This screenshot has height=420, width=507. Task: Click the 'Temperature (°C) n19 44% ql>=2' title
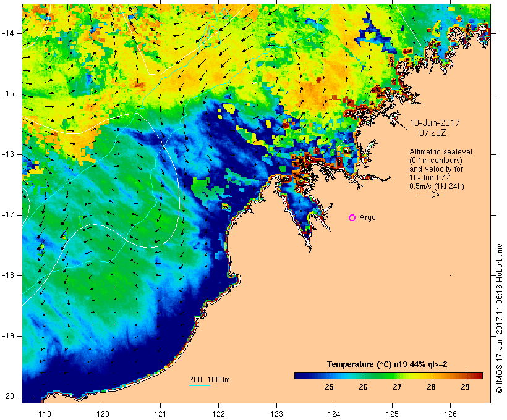387,364
